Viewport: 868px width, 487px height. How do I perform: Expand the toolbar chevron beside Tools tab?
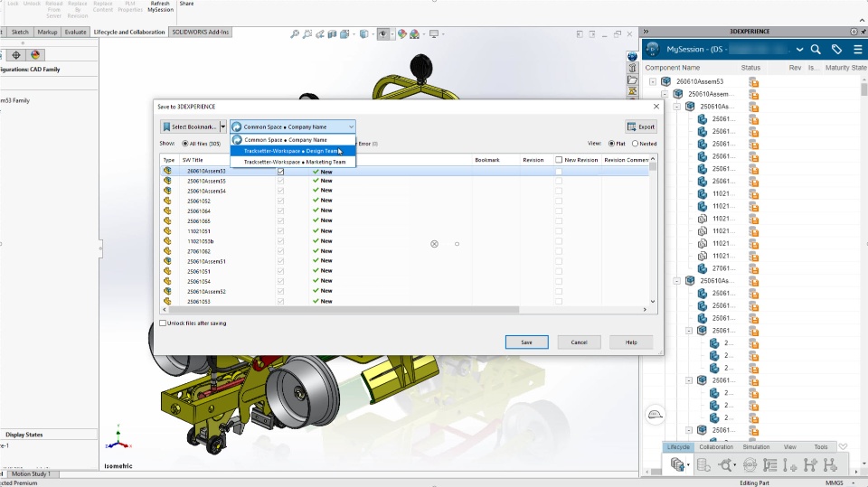point(843,446)
